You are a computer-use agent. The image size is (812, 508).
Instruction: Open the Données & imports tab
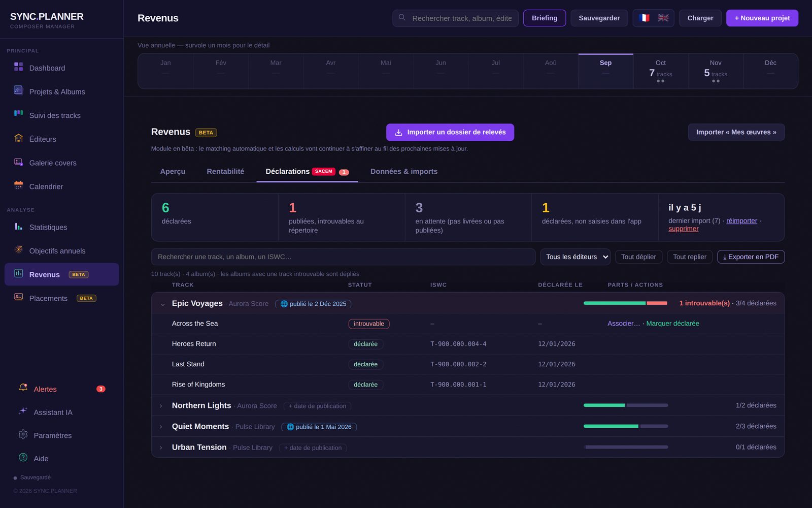[404, 172]
